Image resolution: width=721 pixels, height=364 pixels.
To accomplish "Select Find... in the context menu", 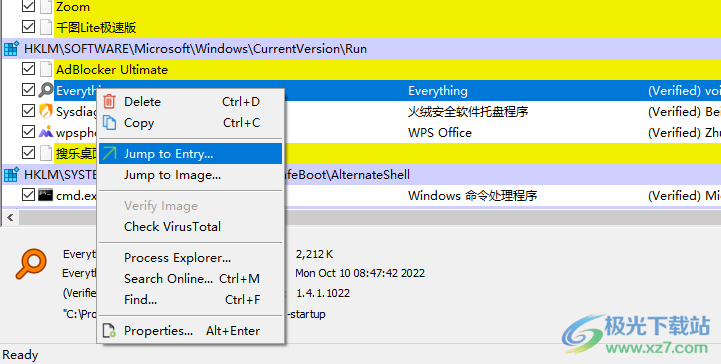I will (190, 300).
